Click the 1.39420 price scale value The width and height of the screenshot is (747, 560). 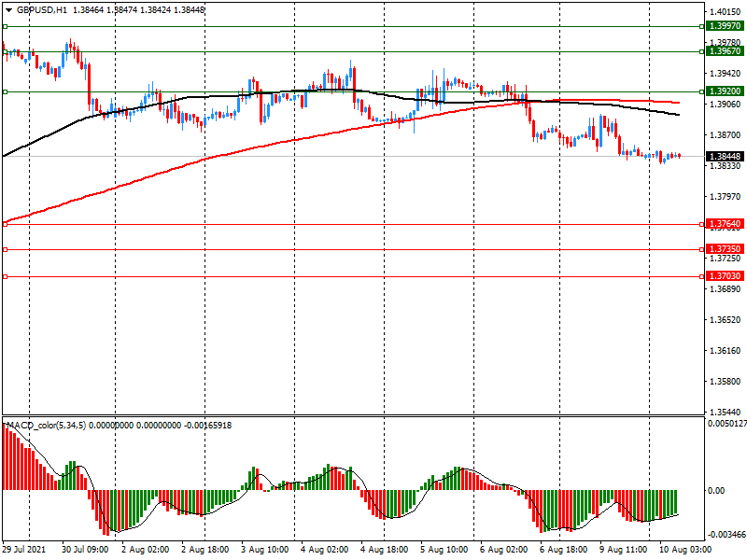click(726, 74)
